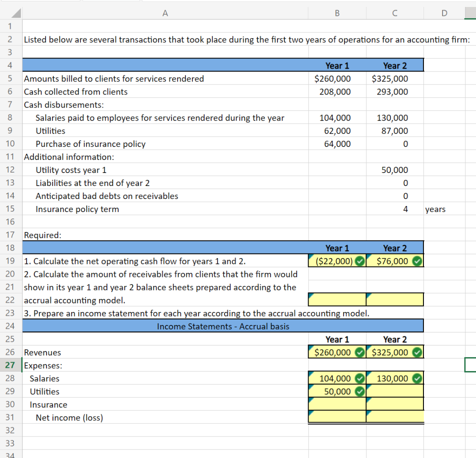
Task: Select the 'Income Statements - Accrual basis' header
Action: point(223,326)
